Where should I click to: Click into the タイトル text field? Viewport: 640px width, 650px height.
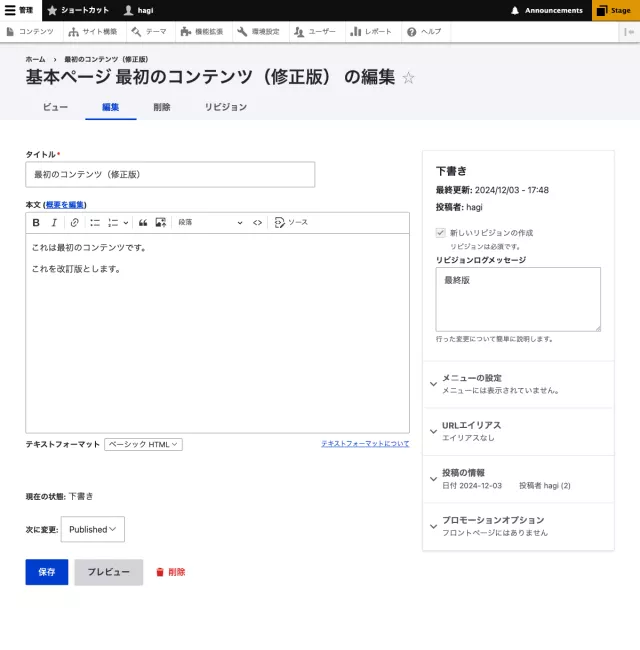pos(170,174)
